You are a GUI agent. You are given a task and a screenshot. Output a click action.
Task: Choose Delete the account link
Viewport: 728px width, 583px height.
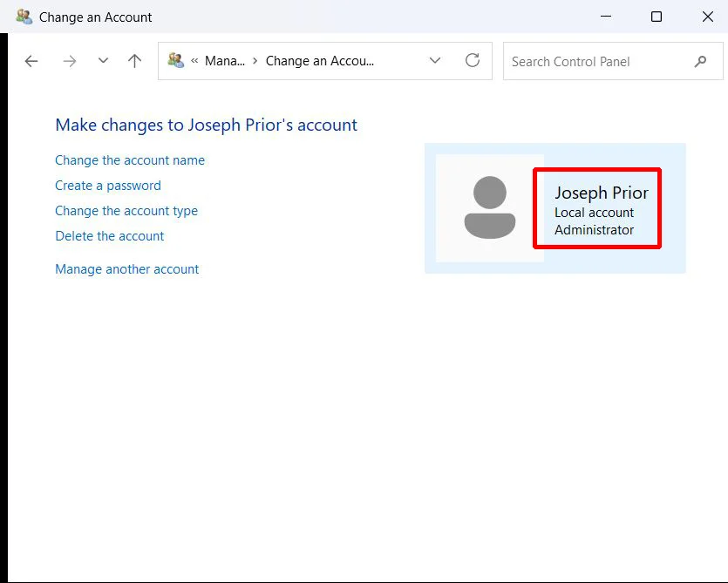click(110, 236)
